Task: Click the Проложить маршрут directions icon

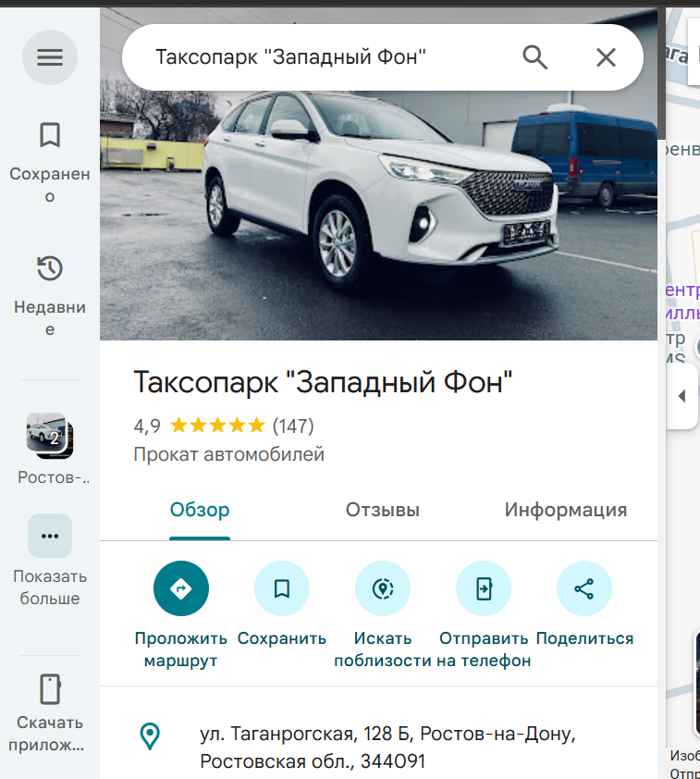Action: (181, 588)
